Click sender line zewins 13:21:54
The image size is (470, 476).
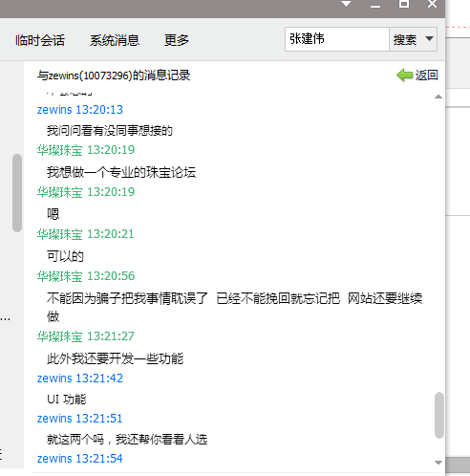[x=80, y=459]
